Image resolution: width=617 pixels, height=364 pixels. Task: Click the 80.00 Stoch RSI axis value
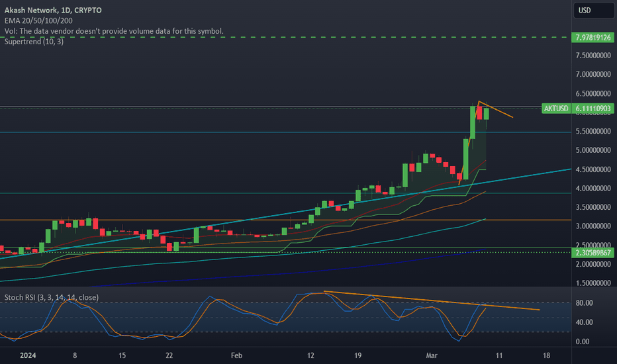coord(585,303)
